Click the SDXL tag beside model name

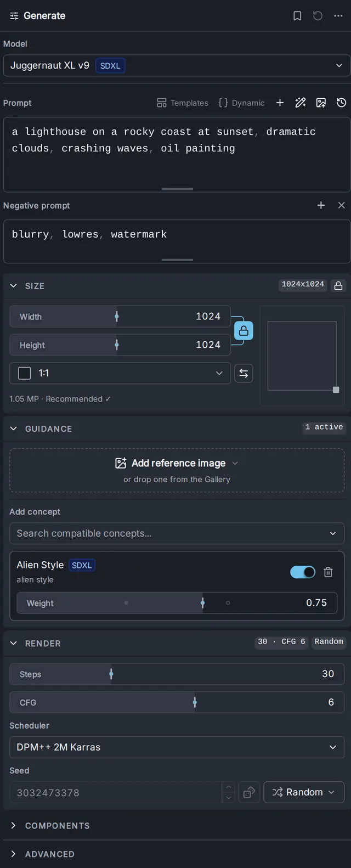[x=110, y=66]
